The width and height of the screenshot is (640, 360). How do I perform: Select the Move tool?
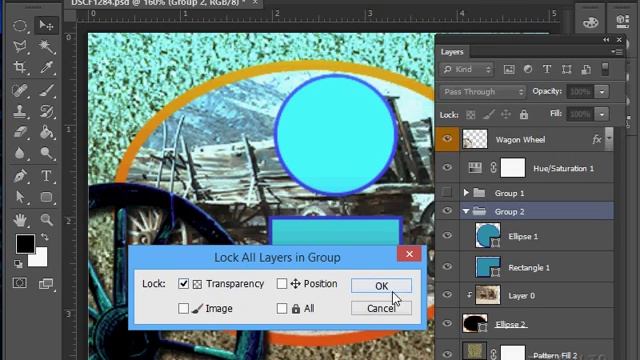46,26
